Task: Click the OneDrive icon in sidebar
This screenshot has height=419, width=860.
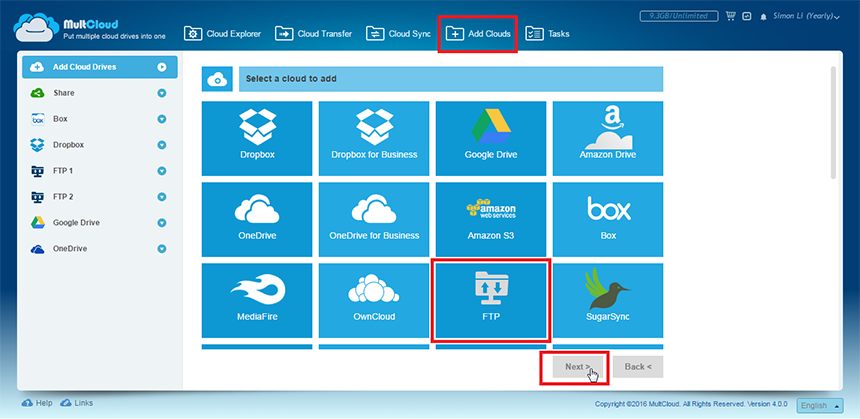Action: [37, 249]
